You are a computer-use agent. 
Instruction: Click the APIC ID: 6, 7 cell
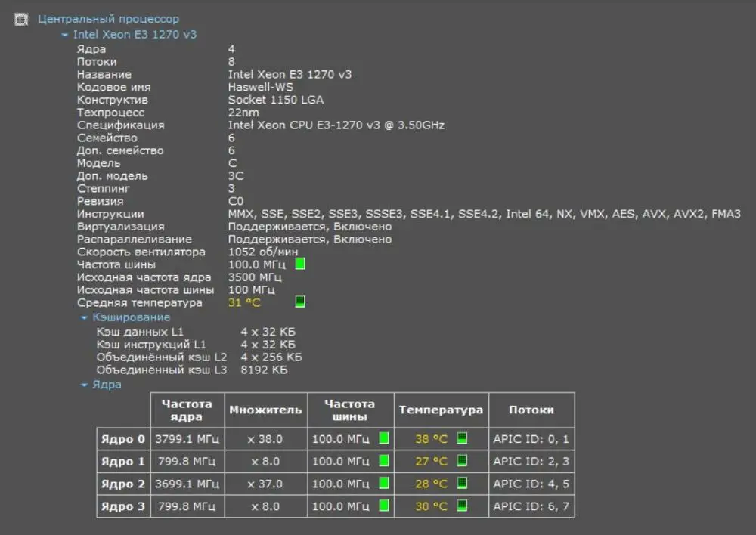pos(531,506)
